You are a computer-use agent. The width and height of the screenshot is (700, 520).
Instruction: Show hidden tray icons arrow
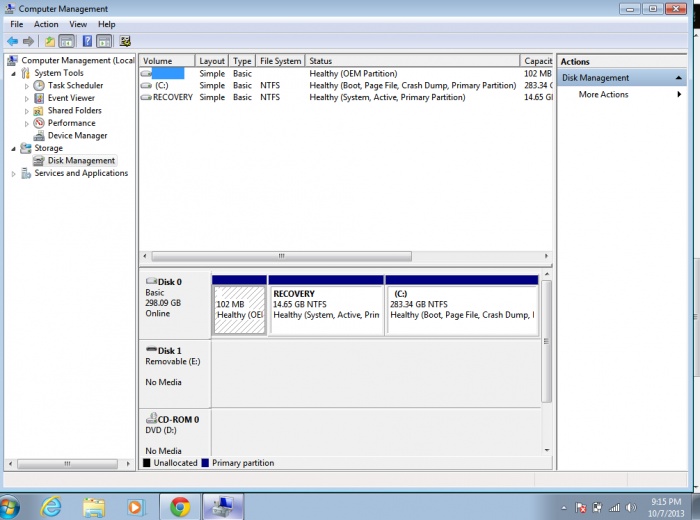click(563, 508)
